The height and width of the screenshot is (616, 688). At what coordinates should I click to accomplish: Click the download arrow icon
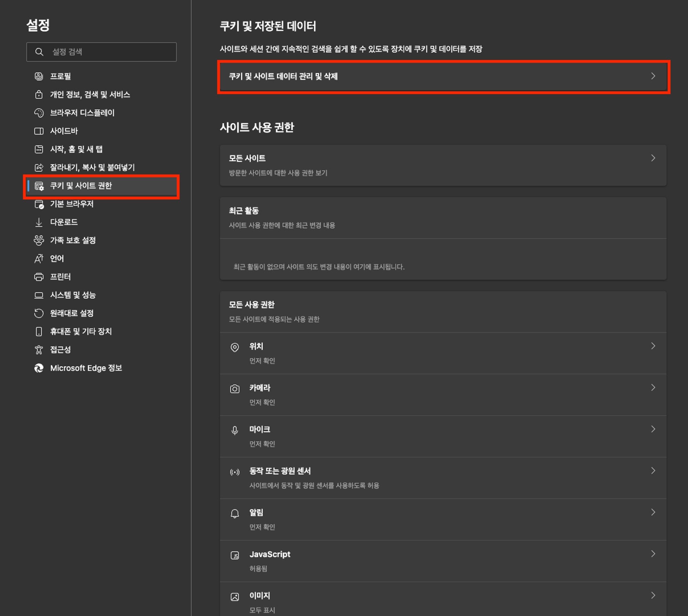coord(39,222)
